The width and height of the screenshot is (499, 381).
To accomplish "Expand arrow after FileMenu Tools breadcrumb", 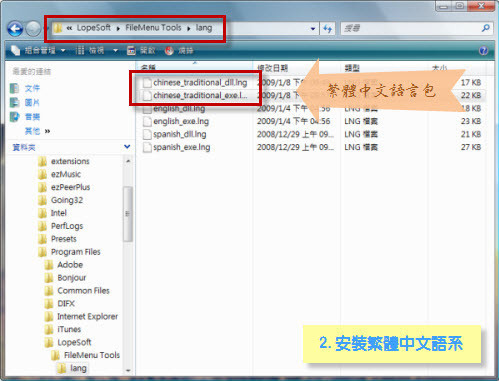I will 189,29.
